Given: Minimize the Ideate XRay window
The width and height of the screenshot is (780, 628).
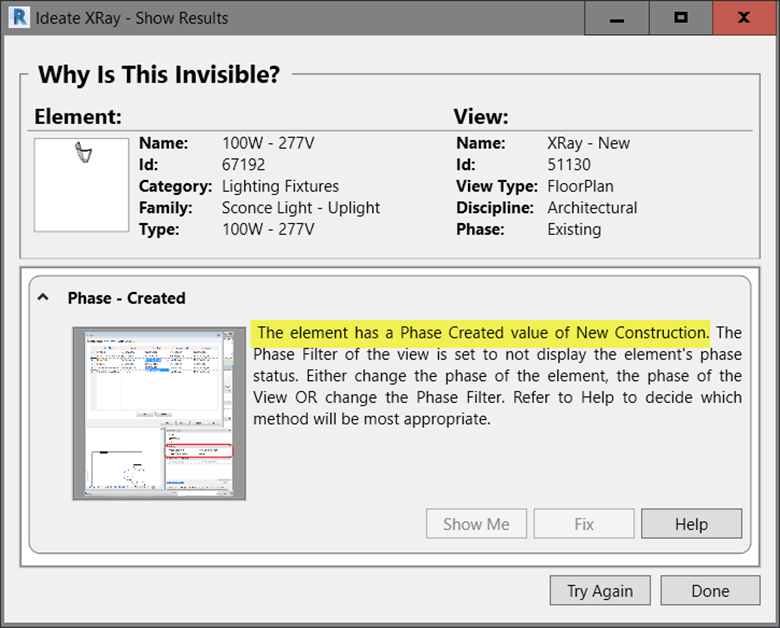Looking at the screenshot, I should (617, 18).
